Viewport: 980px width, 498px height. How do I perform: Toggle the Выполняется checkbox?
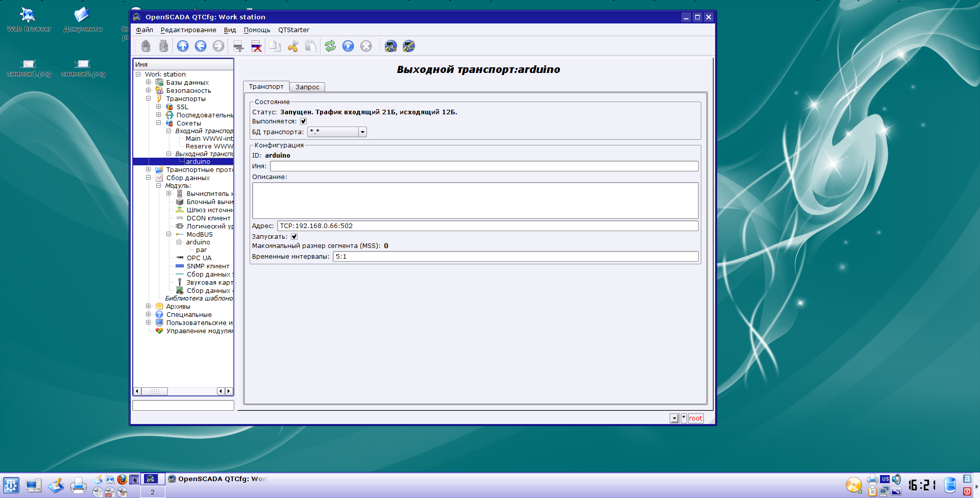303,121
